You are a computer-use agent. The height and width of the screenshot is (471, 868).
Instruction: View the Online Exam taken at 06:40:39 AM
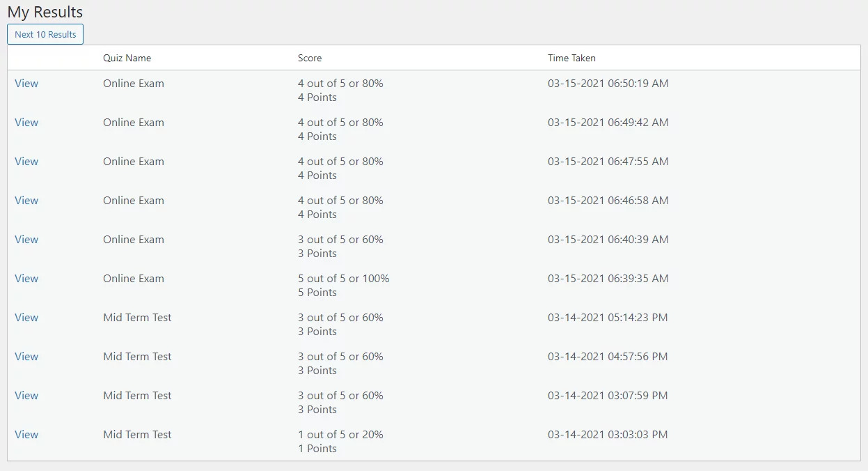26,240
